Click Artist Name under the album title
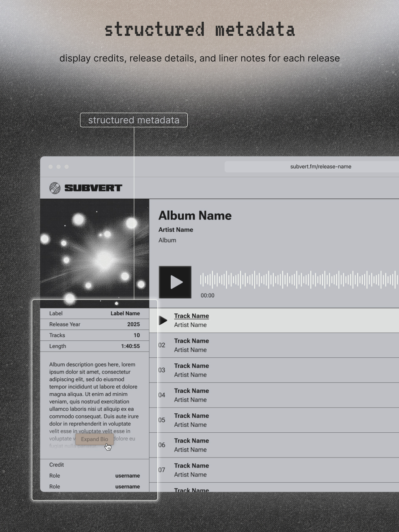 (176, 230)
